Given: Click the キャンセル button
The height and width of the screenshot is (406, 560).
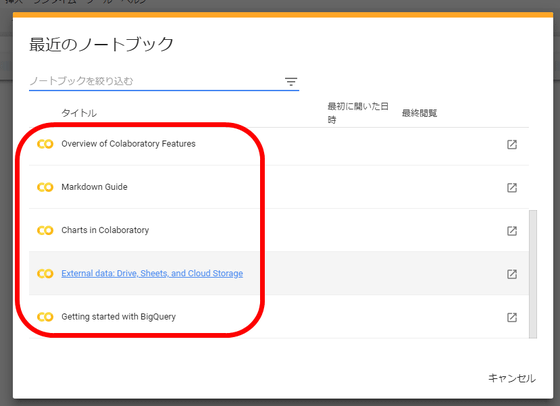Looking at the screenshot, I should [512, 378].
